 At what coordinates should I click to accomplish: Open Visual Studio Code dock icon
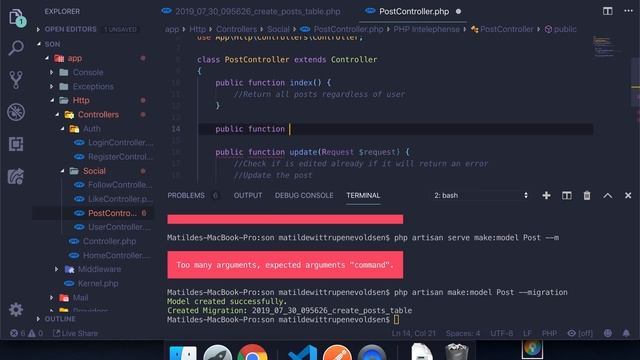(x=302, y=353)
